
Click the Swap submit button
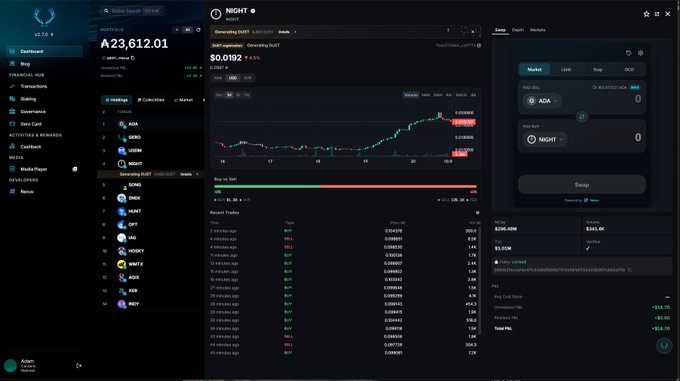coord(582,185)
